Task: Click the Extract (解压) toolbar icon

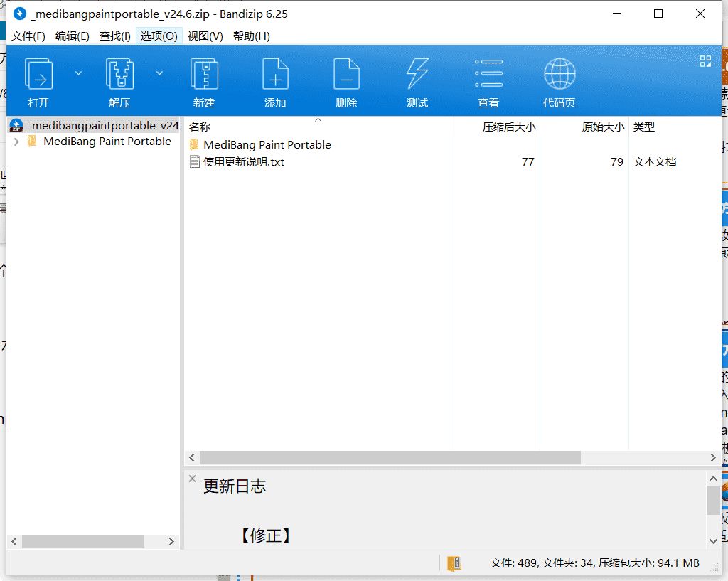Action: click(119, 74)
